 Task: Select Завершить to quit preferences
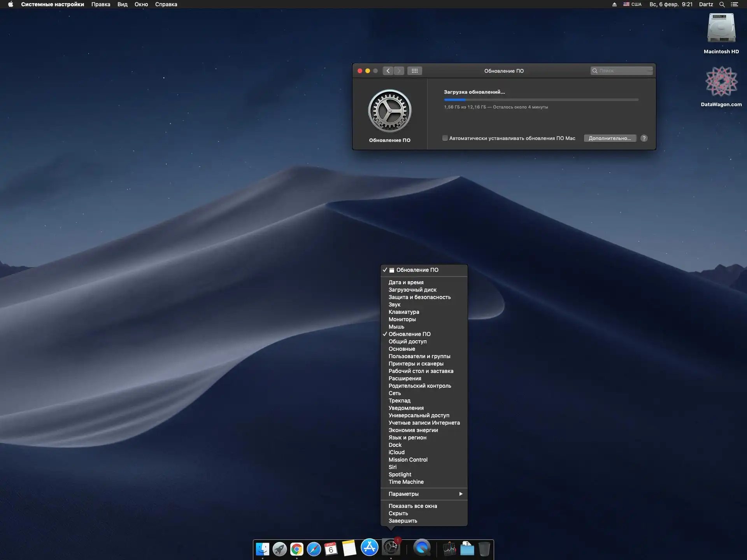403,521
